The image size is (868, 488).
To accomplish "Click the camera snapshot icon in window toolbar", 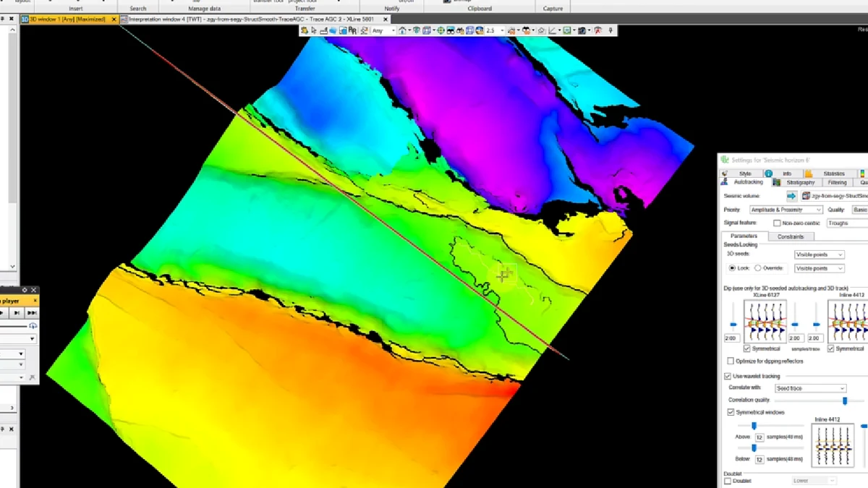I will coord(582,30).
